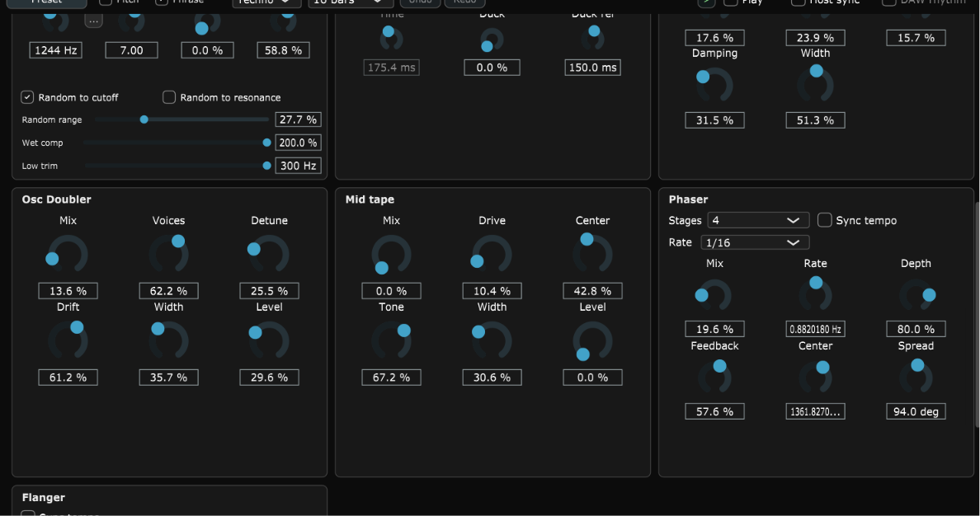Click the Width knob above 51.3 %

pos(816,86)
